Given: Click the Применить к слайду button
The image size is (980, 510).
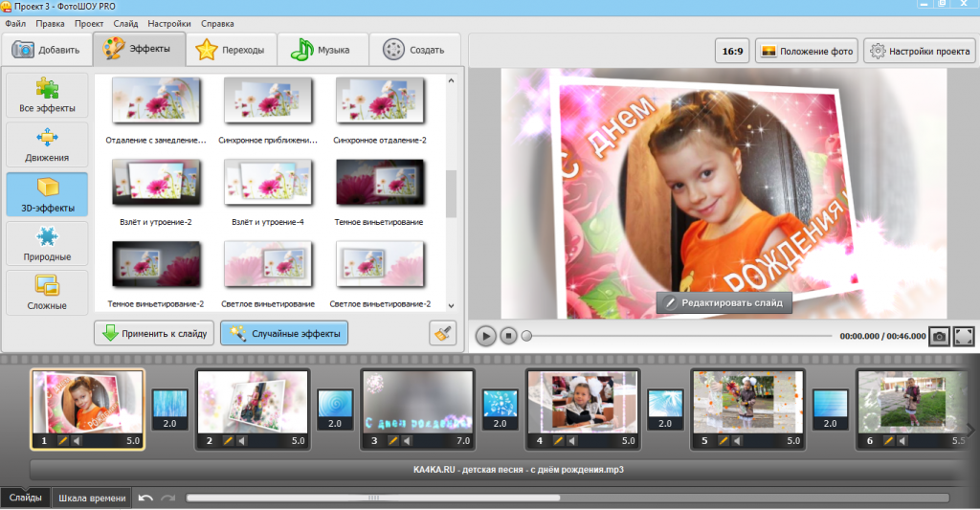Looking at the screenshot, I should [x=153, y=333].
